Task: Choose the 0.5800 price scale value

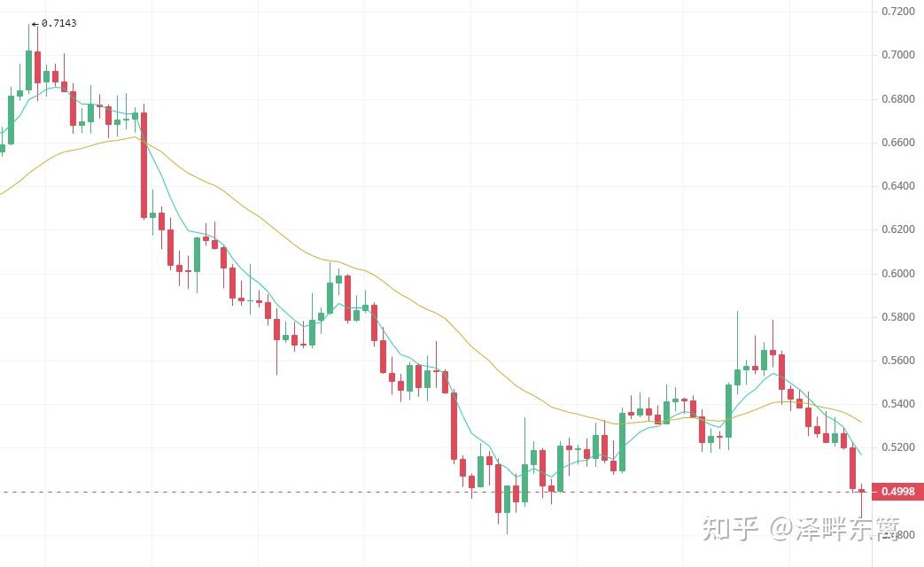Action: pos(897,317)
